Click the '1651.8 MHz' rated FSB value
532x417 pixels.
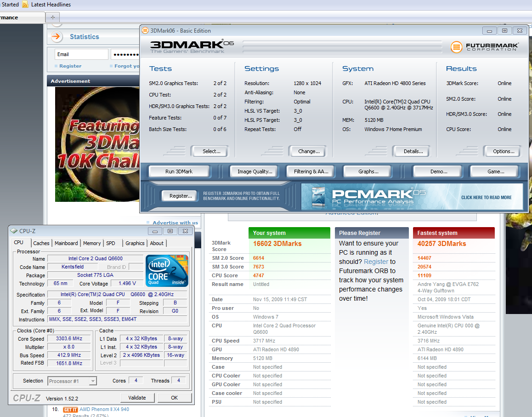pos(69,363)
